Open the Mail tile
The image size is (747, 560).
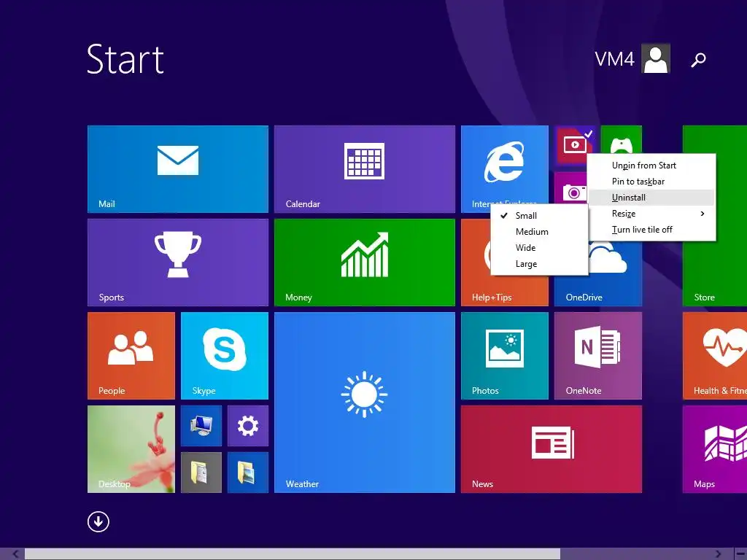[x=178, y=169]
